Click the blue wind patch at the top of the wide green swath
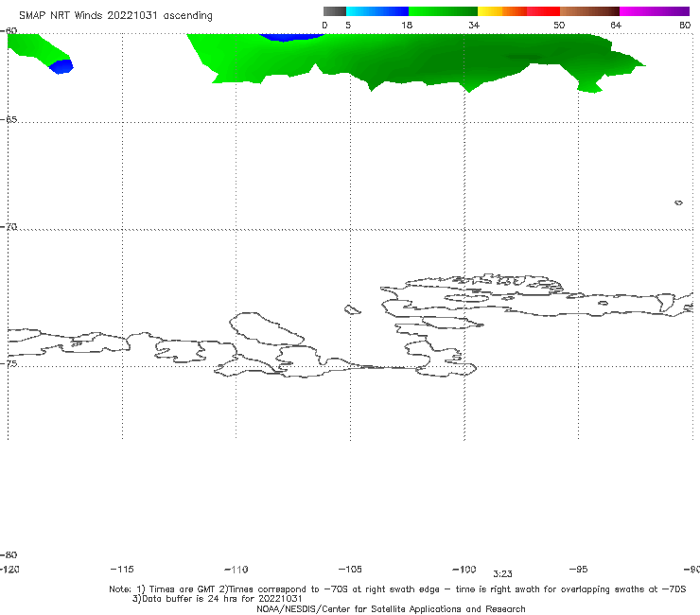Image resolution: width=700 pixels, height=615 pixels. [289, 37]
